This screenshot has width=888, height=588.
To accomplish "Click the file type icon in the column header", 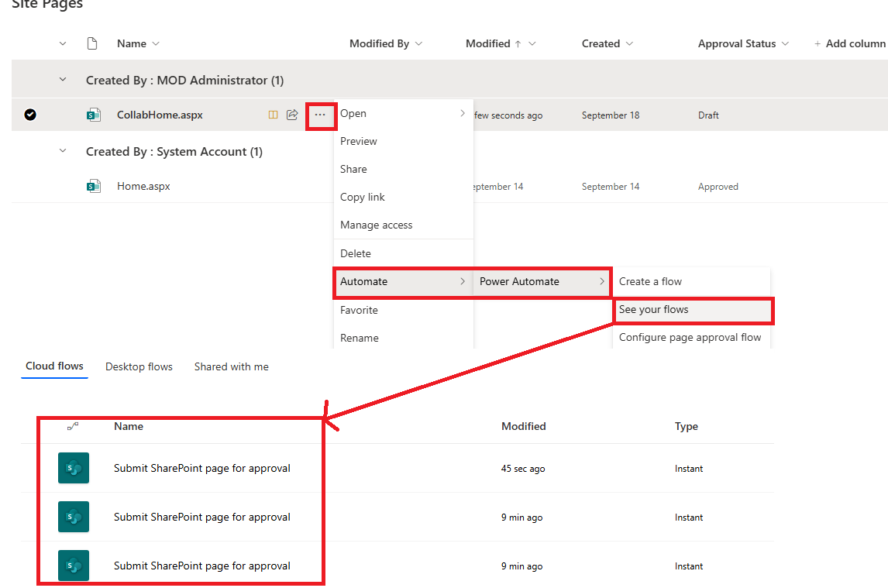I will click(x=92, y=43).
